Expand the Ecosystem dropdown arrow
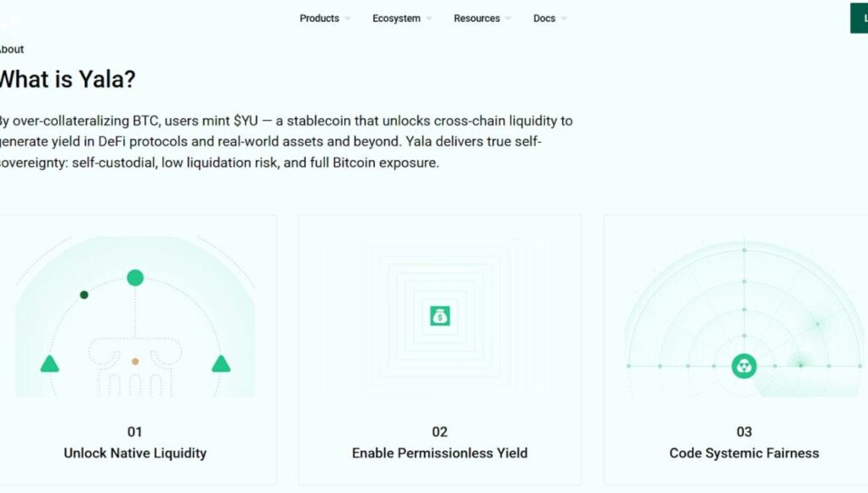 tap(428, 19)
